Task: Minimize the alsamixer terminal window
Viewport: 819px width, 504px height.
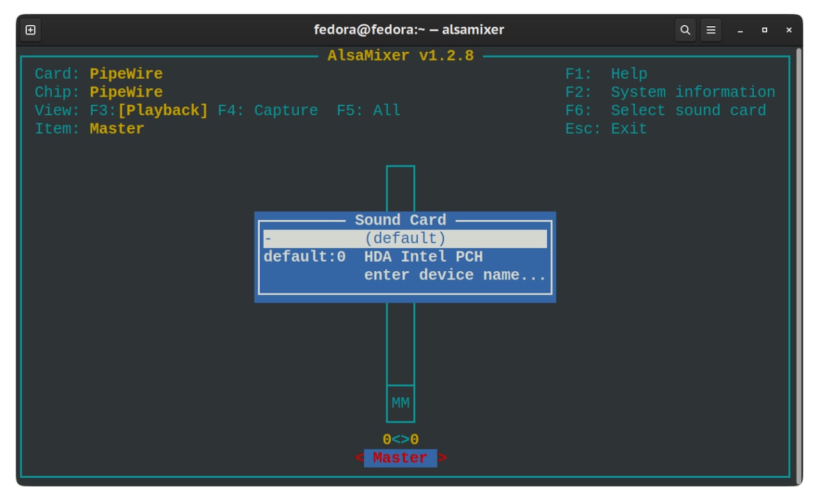Action: pos(740,30)
